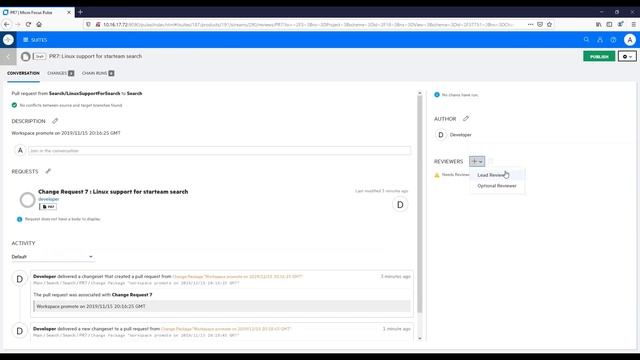This screenshot has height=360, width=640.
Task: Open the browser library icon
Action: [598, 24]
